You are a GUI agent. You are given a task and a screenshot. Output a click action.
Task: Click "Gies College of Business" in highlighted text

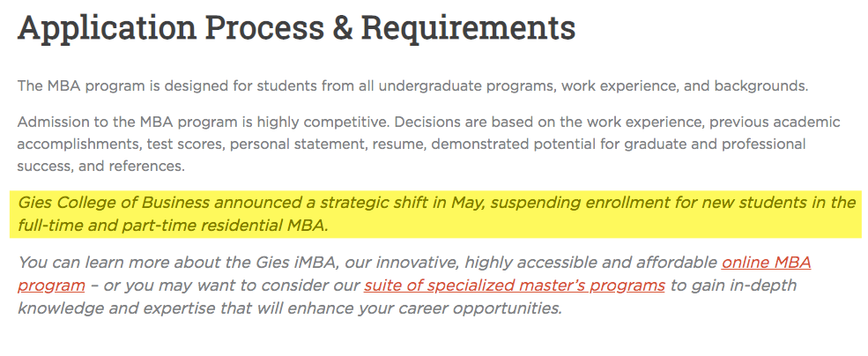(x=114, y=203)
